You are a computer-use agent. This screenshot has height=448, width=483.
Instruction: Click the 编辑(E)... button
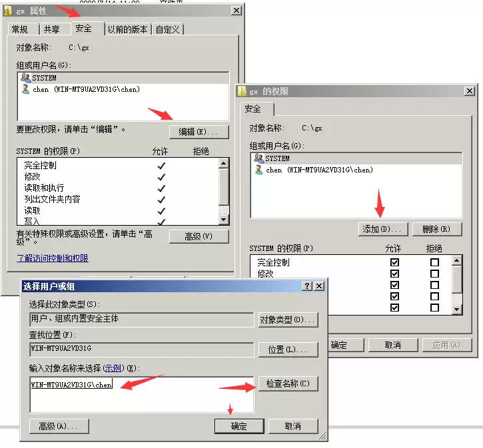(199, 132)
